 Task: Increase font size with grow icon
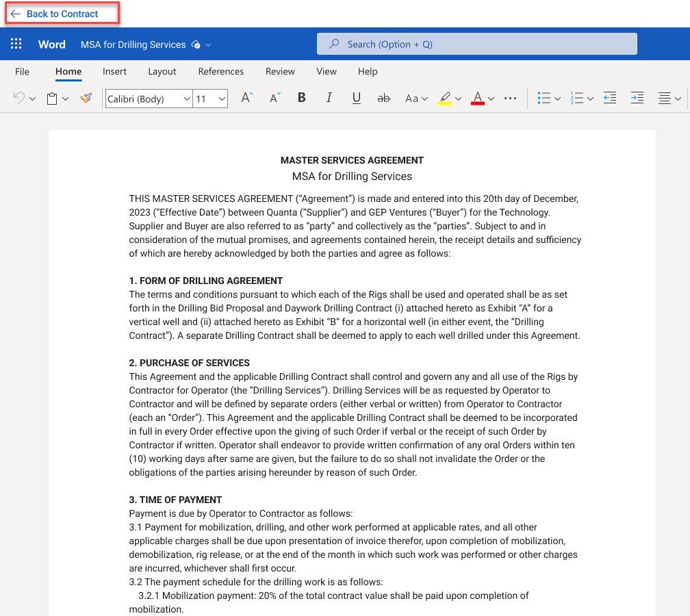(247, 99)
